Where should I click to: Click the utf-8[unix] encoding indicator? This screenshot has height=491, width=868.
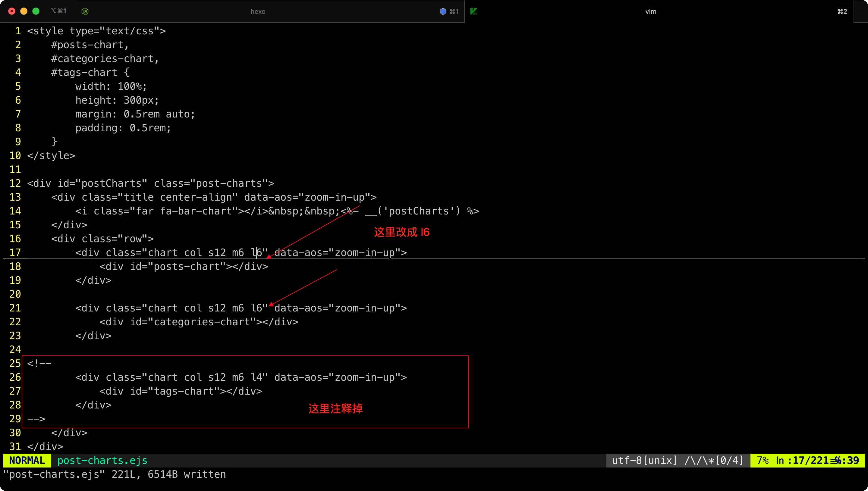click(x=644, y=460)
